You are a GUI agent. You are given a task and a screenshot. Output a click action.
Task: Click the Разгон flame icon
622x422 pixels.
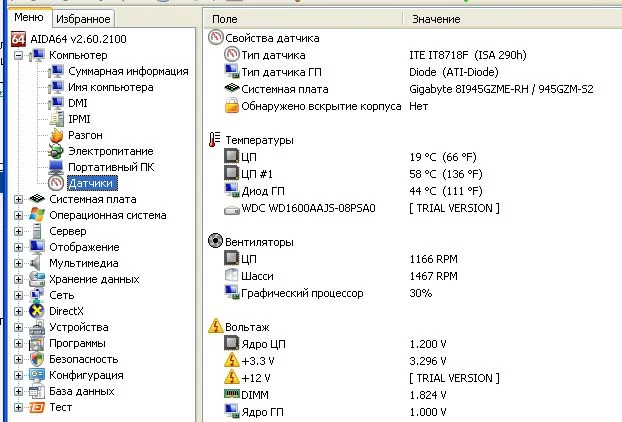pos(56,135)
